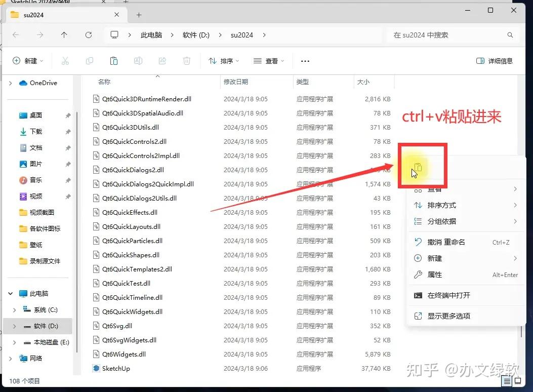The width and height of the screenshot is (533, 392).
Task: Open 新建 dropdown in toolbar
Action: click(28, 61)
